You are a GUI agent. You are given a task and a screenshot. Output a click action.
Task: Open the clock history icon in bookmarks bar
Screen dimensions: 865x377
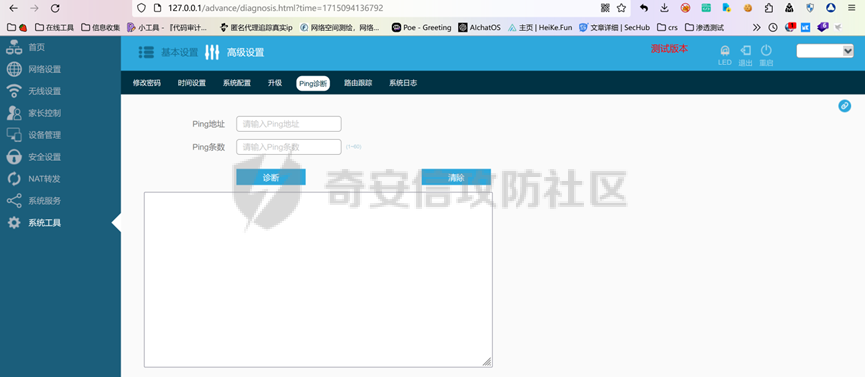(773, 27)
